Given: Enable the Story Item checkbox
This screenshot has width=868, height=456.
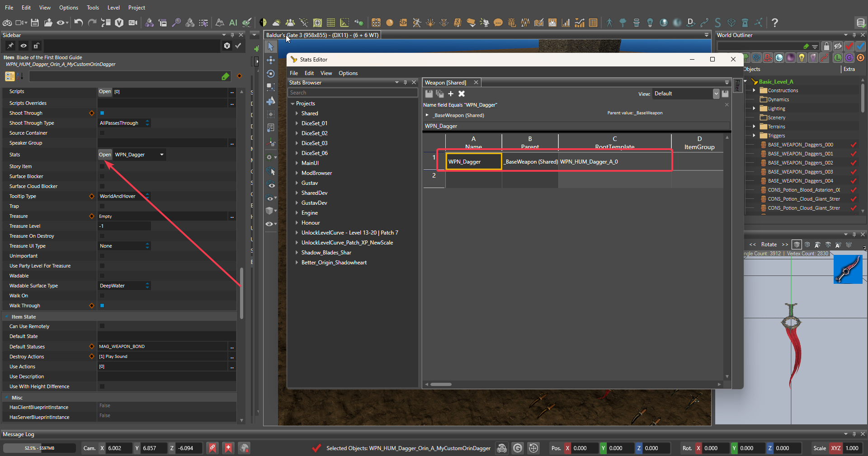Looking at the screenshot, I should point(102,166).
